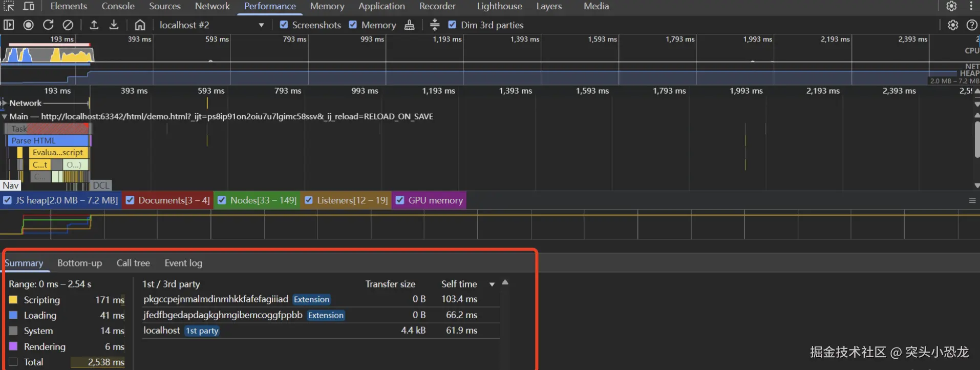Viewport: 980px width, 370px height.
Task: Uncheck JS heap counter
Action: click(8, 200)
